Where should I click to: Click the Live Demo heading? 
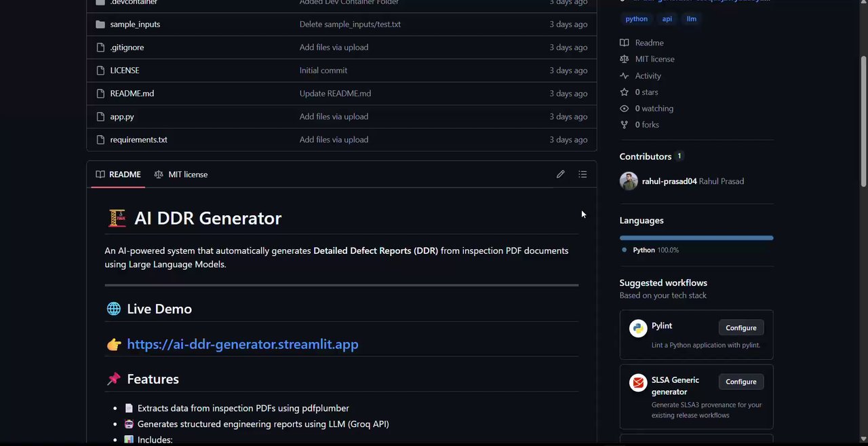tap(159, 309)
